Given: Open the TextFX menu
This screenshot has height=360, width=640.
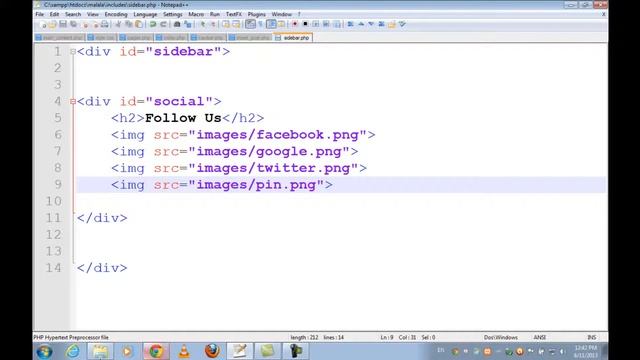Looking at the screenshot, I should [234, 14].
